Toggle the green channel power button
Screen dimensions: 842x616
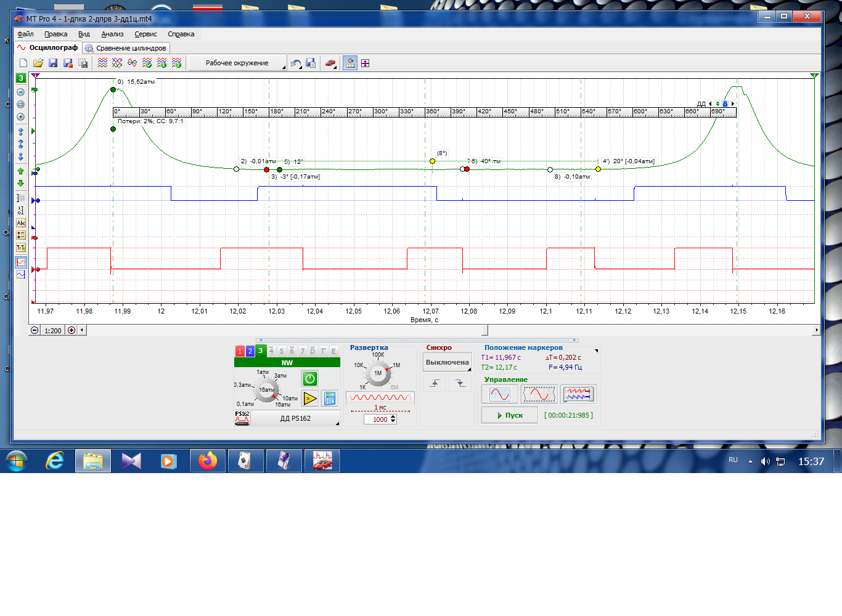[310, 379]
